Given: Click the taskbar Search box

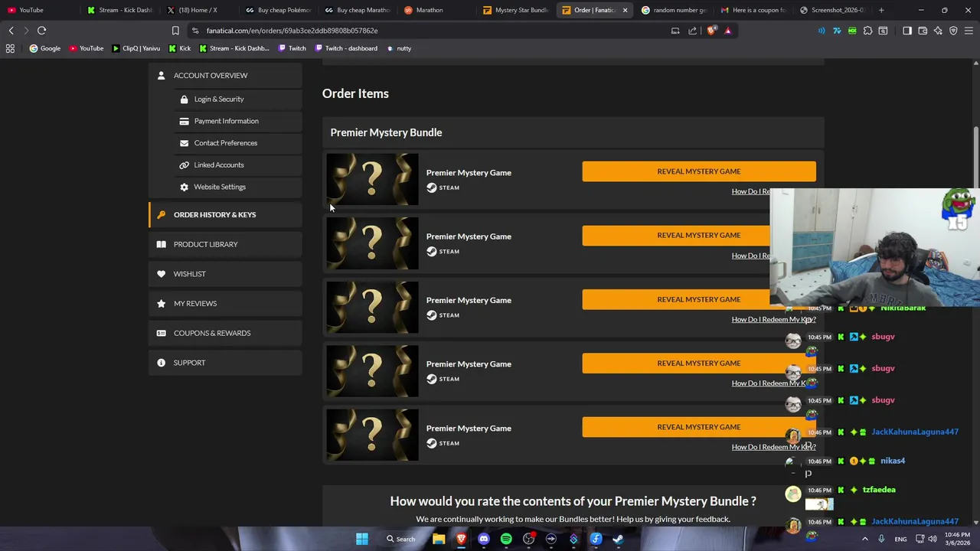Looking at the screenshot, I should (x=400, y=539).
